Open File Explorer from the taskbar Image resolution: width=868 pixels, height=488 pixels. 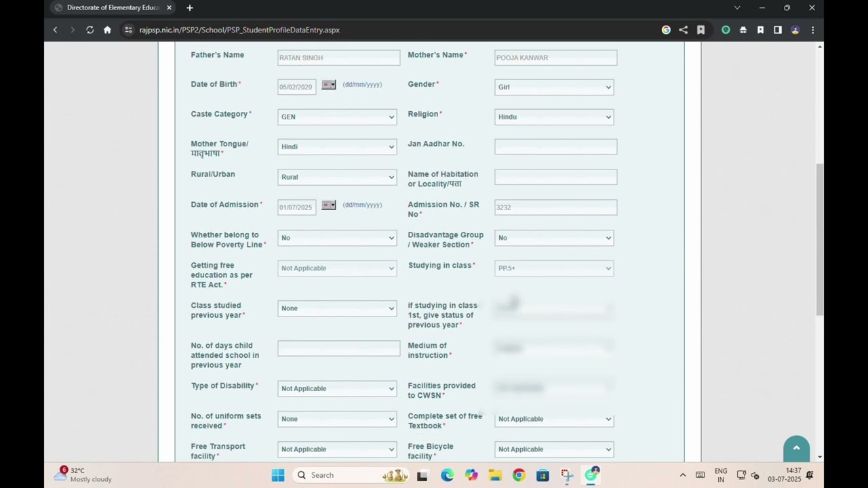tap(495, 475)
